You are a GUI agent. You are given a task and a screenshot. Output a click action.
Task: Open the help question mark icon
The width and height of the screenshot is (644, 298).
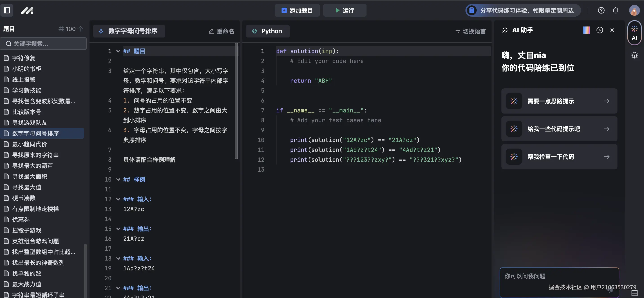pyautogui.click(x=601, y=10)
